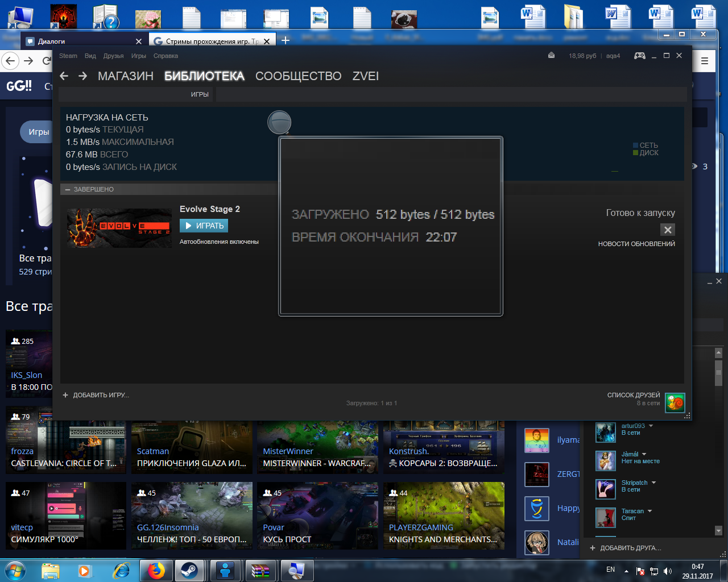Open Steam from Windows taskbar
The height and width of the screenshot is (582, 728).
point(189,570)
